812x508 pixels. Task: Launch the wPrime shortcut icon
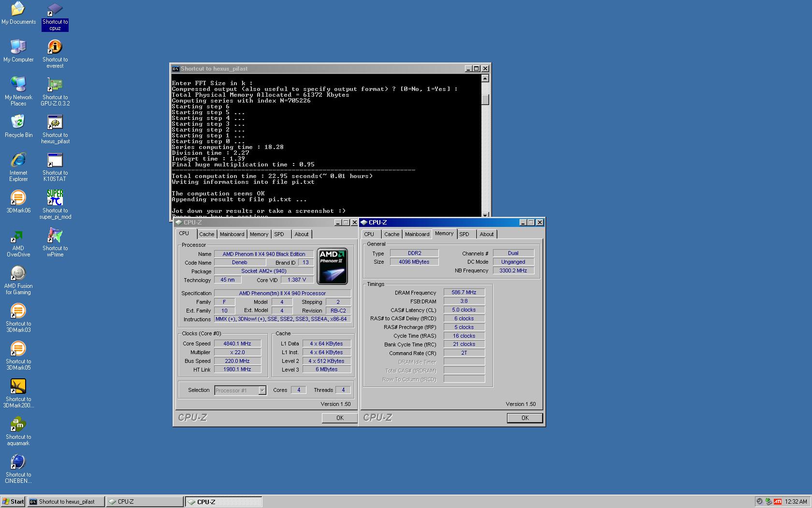tap(55, 243)
